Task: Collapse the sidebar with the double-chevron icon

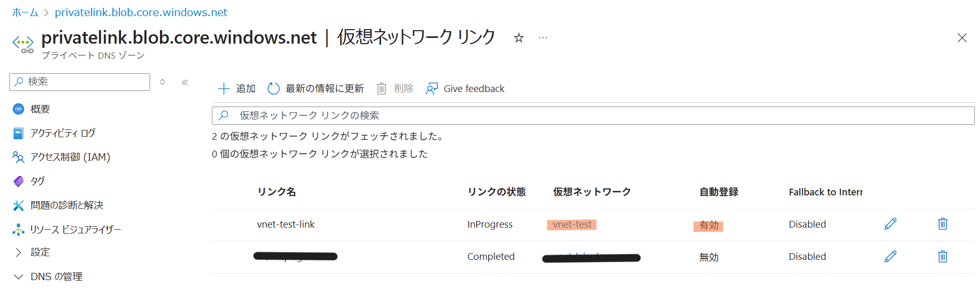Action: 185,82
